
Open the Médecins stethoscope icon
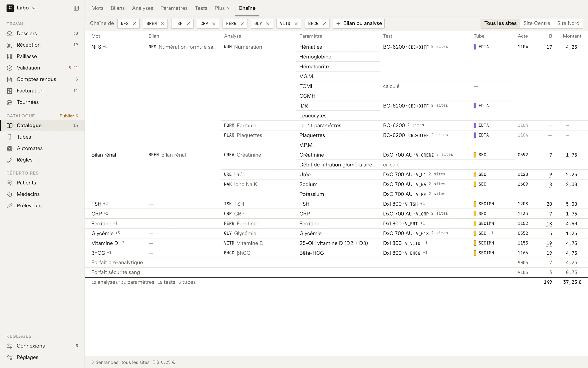click(10, 194)
